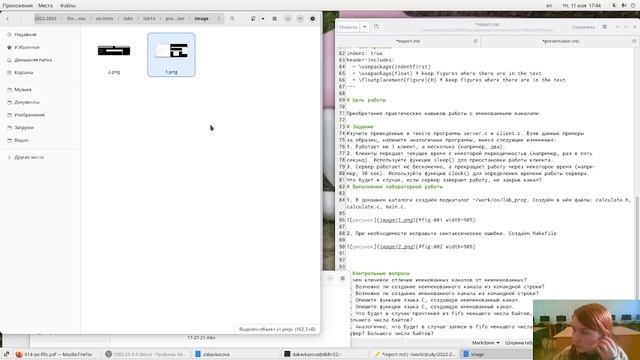Close the *presentation.md tab
640x360 pixels.
tap(634, 41)
